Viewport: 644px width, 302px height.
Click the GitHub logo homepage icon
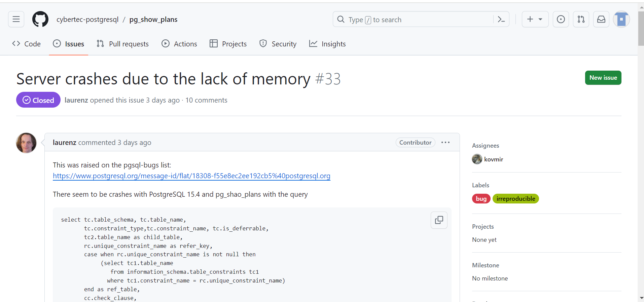tap(40, 20)
